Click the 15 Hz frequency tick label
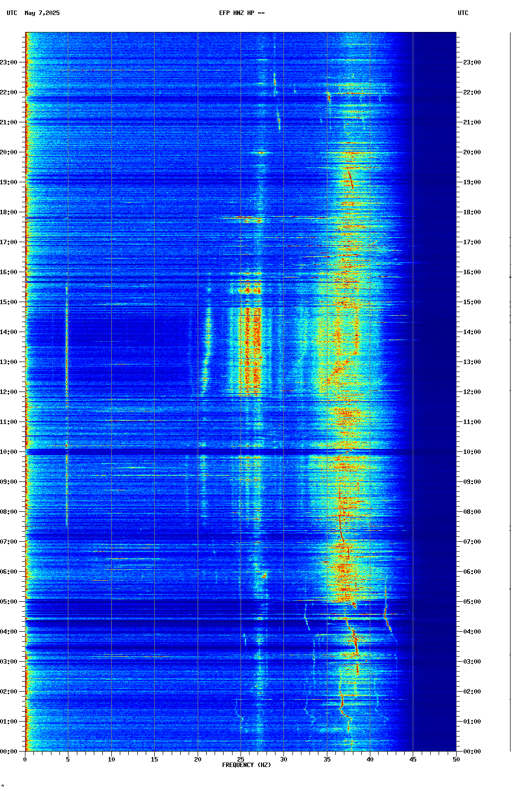532x791 pixels. click(154, 760)
